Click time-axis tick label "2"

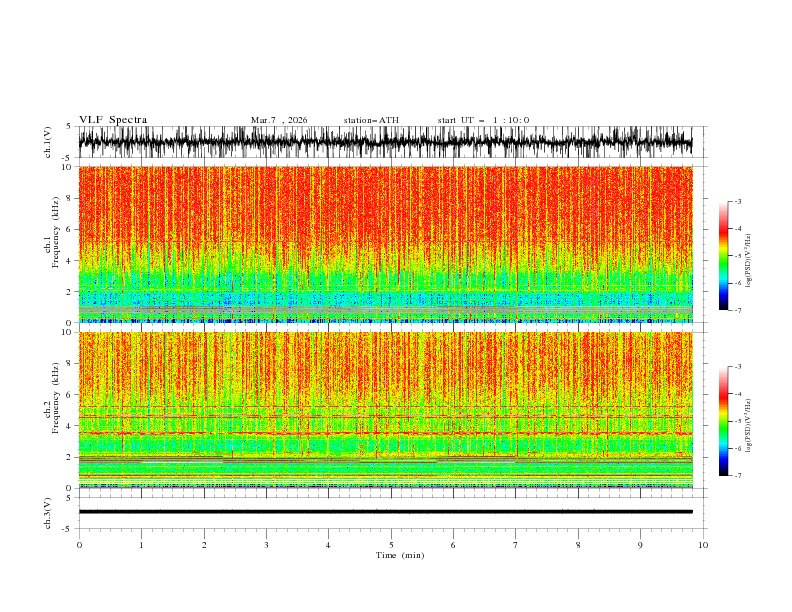point(204,545)
